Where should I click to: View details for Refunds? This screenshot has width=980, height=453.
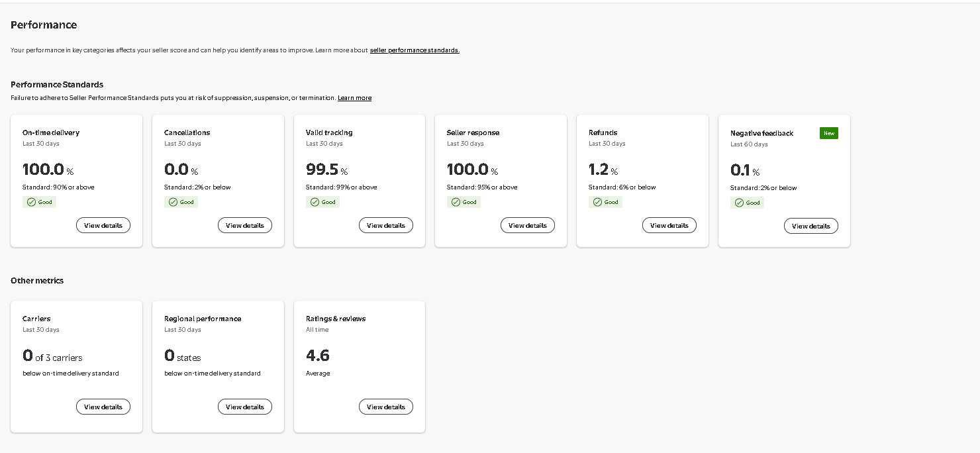[x=669, y=225]
